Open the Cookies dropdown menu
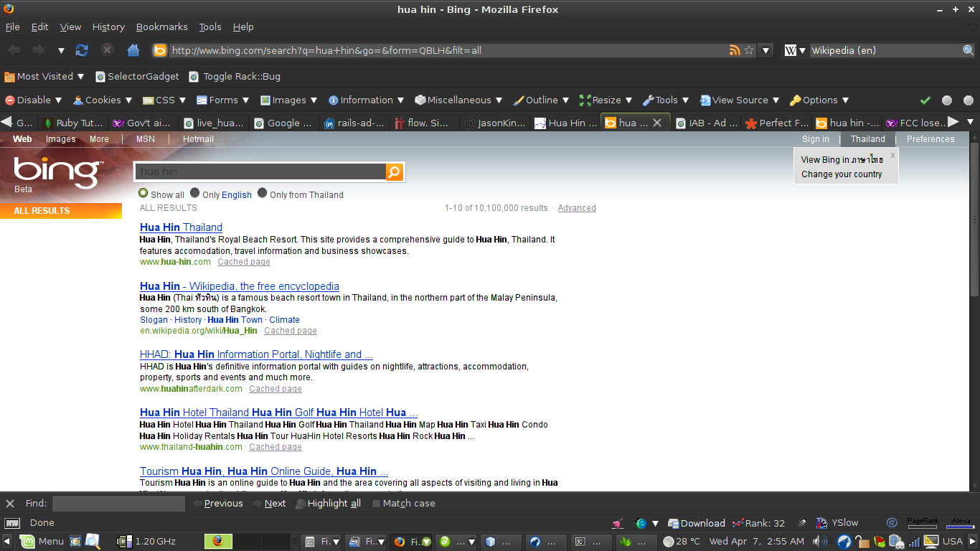 [103, 100]
